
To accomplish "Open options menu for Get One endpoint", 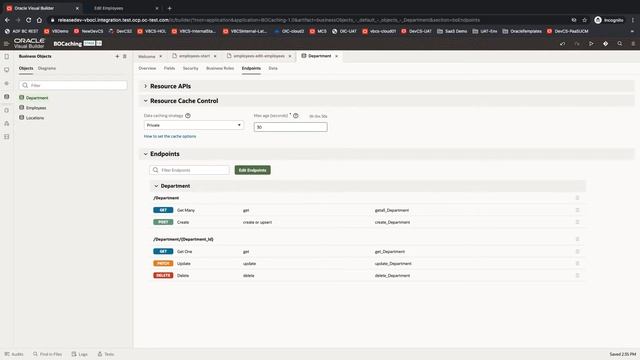I will [577, 251].
